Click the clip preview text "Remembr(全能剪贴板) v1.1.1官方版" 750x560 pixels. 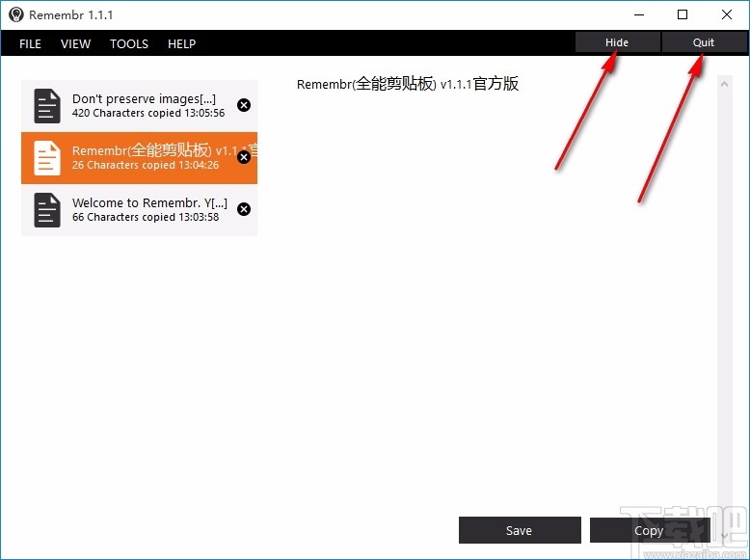coord(408,84)
